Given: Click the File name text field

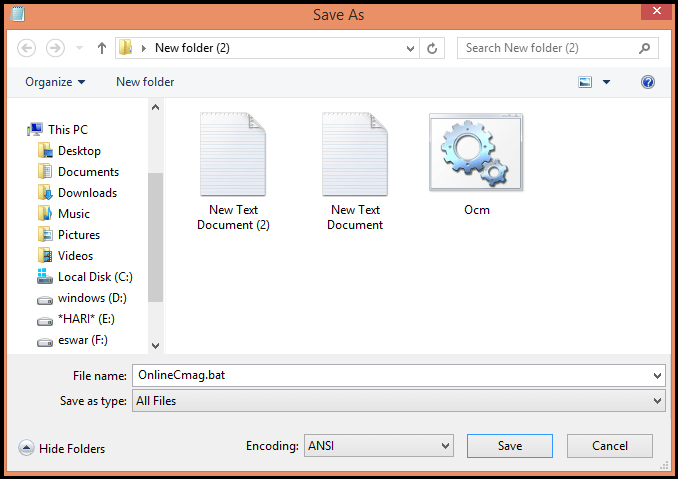Looking at the screenshot, I should (x=390, y=376).
